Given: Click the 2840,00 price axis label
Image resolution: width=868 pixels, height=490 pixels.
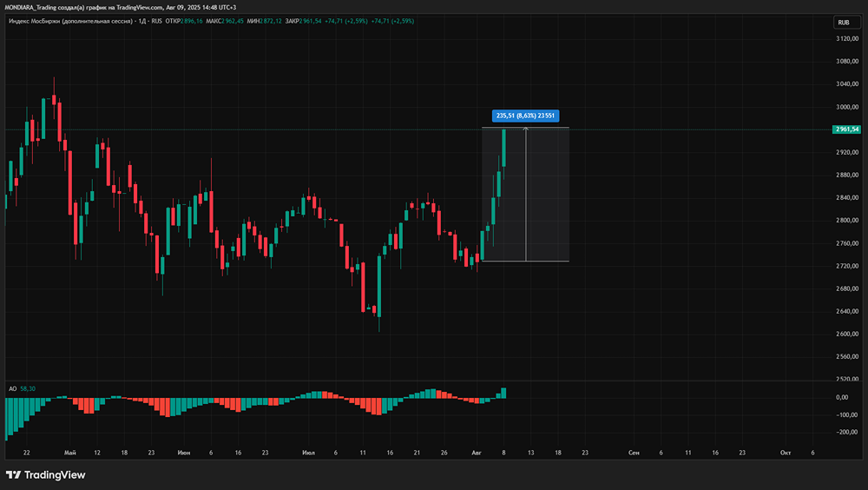Looking at the screenshot, I should point(847,197).
